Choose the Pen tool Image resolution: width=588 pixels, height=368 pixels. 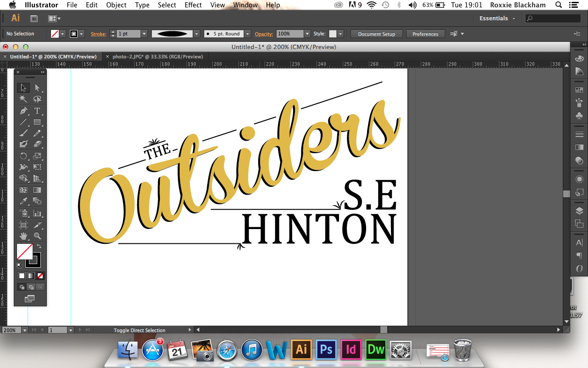pos(23,110)
